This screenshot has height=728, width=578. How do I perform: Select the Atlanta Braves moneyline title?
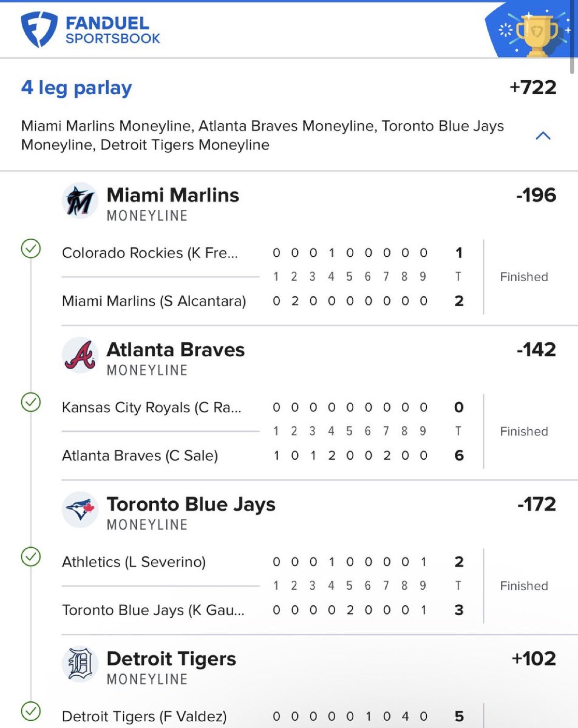(175, 350)
